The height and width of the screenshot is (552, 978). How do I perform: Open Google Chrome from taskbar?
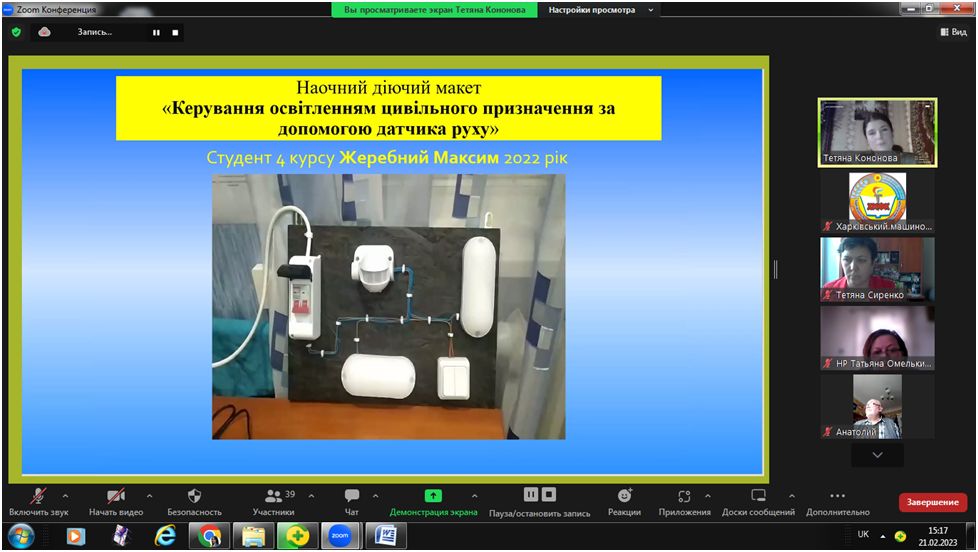210,536
